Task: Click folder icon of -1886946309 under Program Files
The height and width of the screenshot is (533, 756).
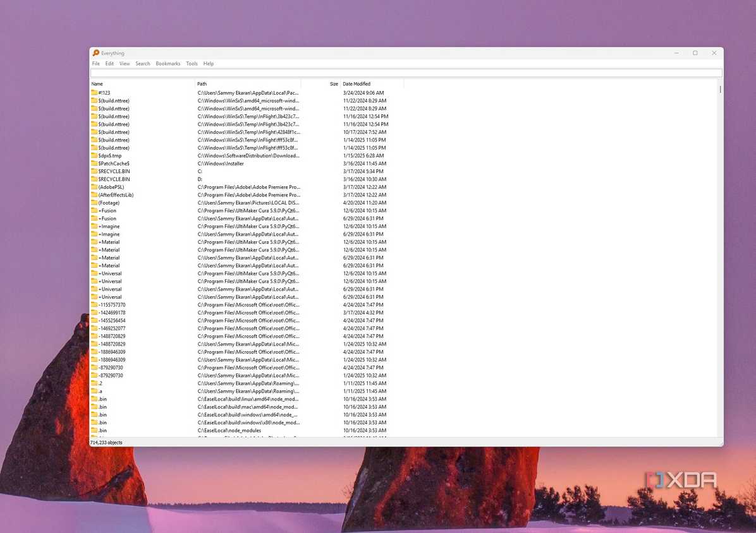Action: [94, 352]
